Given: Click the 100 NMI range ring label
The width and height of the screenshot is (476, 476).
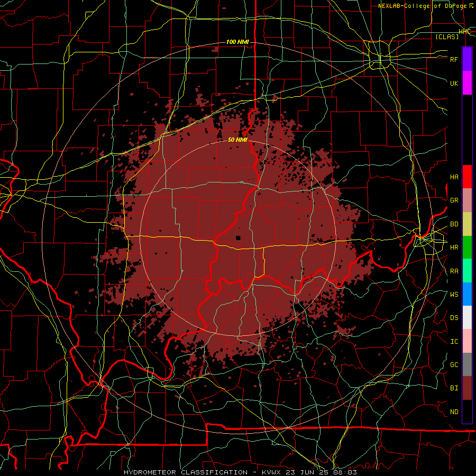Looking at the screenshot, I should point(237,42).
